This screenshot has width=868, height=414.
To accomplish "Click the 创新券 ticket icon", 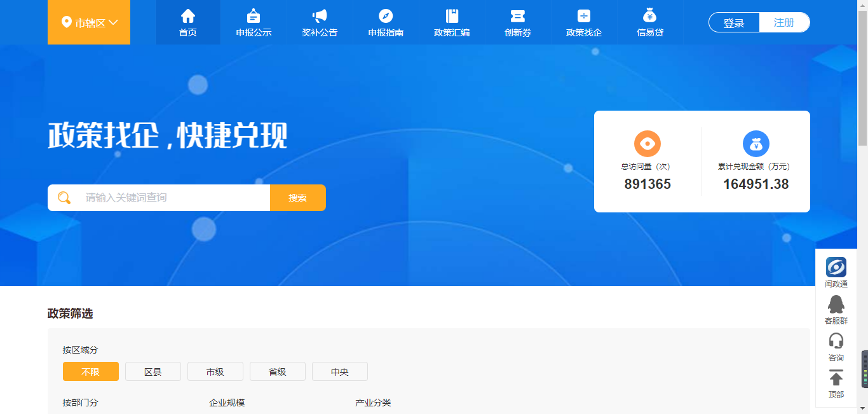I will click(x=518, y=16).
